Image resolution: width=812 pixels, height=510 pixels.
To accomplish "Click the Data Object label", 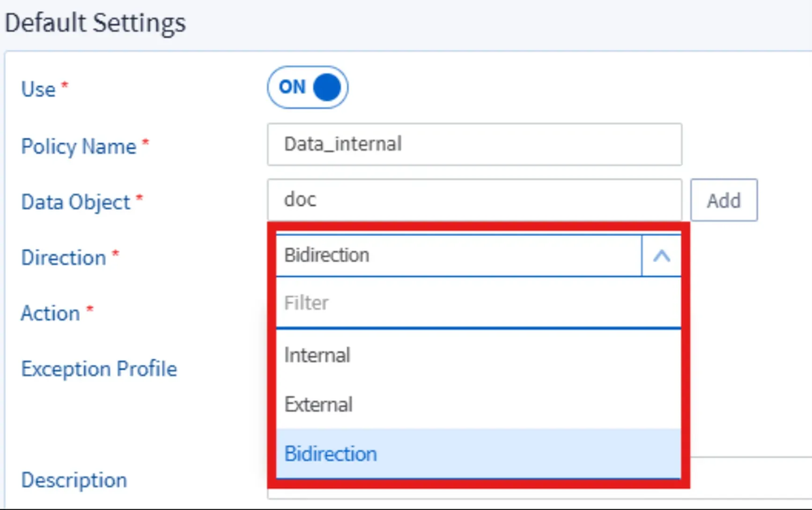I will (x=76, y=202).
